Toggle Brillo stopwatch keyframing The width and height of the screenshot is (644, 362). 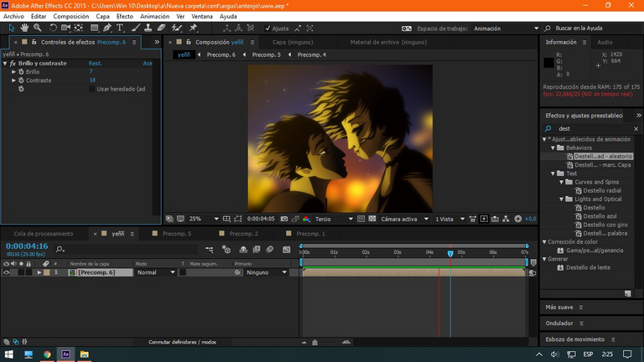21,72
